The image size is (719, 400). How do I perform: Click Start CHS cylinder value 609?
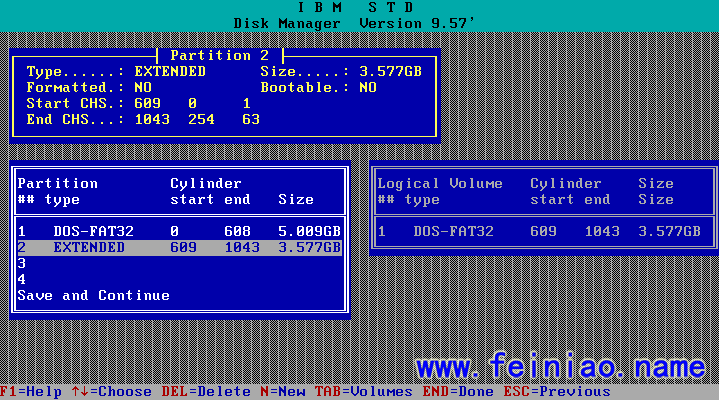(148, 104)
